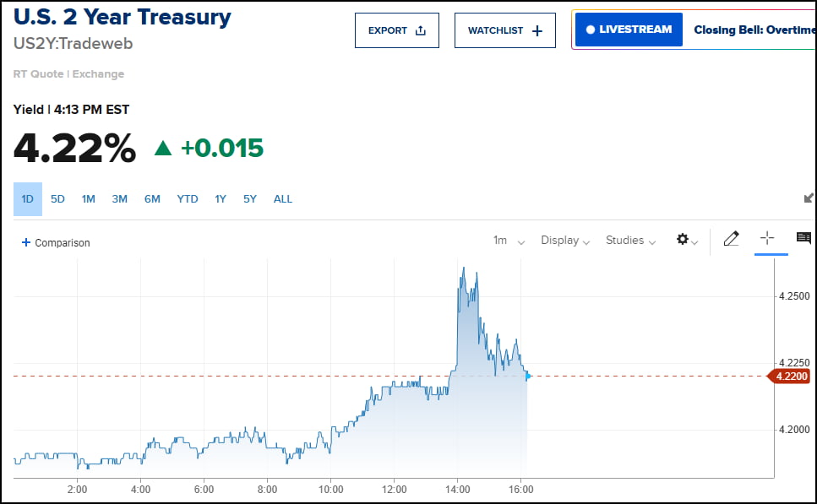Image resolution: width=817 pixels, height=504 pixels.
Task: Click the 4.2200 current price marker
Action: pos(788,377)
